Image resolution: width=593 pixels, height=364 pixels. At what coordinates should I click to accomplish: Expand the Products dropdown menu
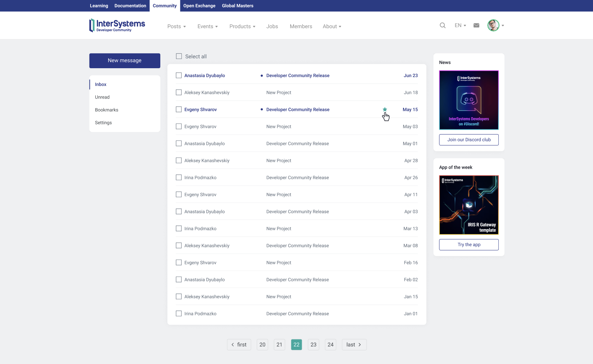tap(242, 26)
